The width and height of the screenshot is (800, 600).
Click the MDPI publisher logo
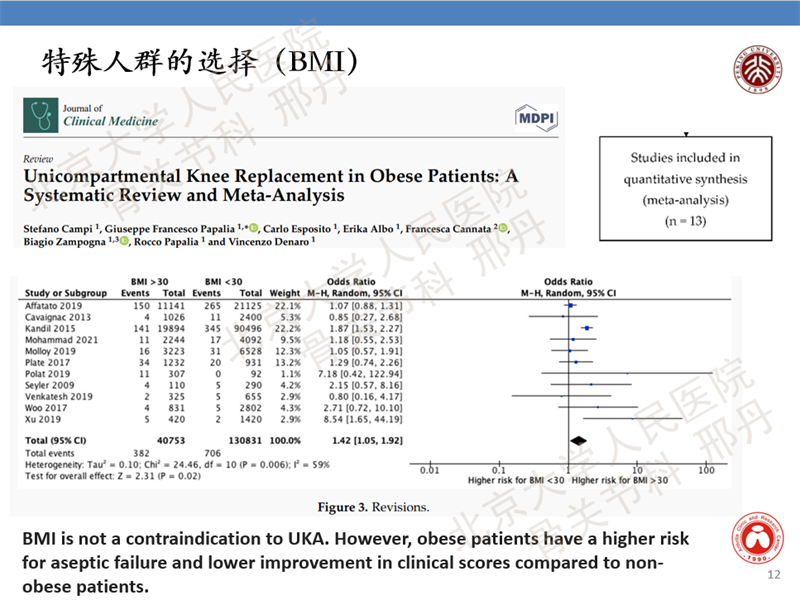tap(535, 119)
